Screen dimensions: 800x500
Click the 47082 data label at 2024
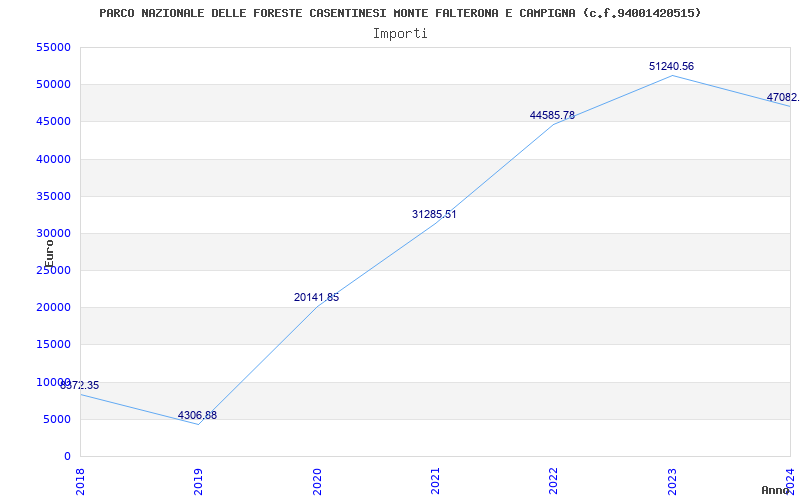(x=783, y=97)
